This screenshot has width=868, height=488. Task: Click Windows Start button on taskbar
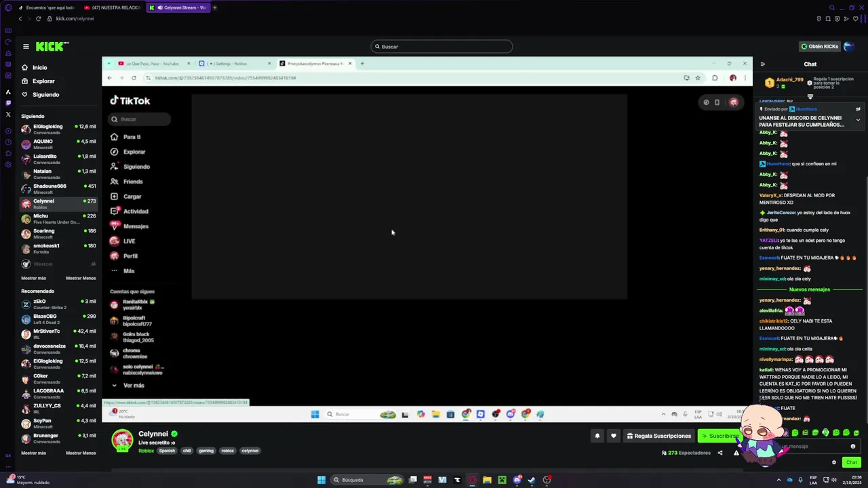(x=321, y=480)
